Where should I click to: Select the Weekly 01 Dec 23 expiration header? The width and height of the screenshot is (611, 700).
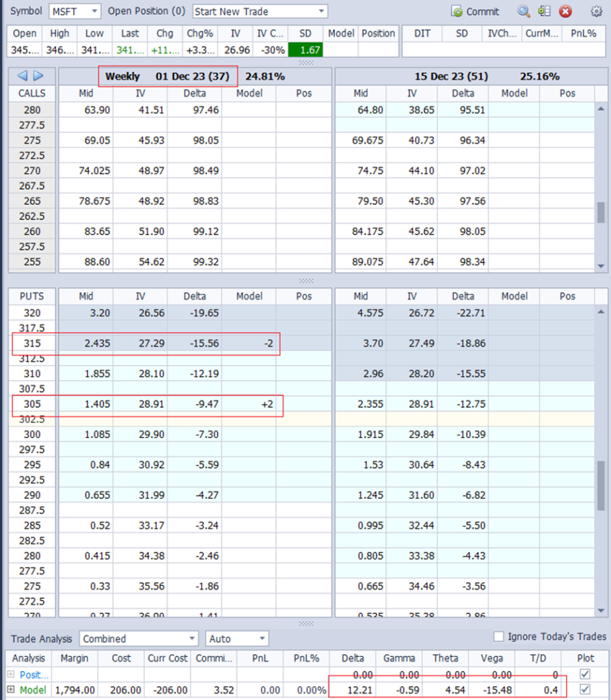[x=167, y=76]
